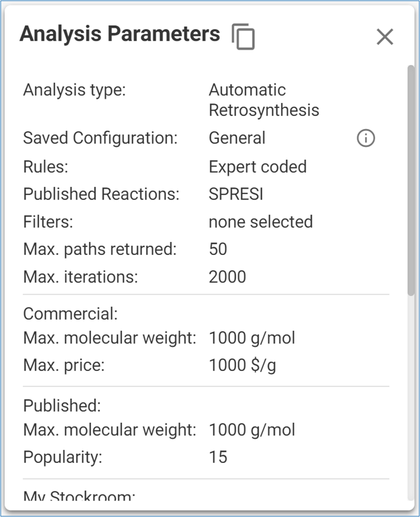Image resolution: width=420 pixels, height=517 pixels.
Task: Click the Published section label
Action: point(62,405)
